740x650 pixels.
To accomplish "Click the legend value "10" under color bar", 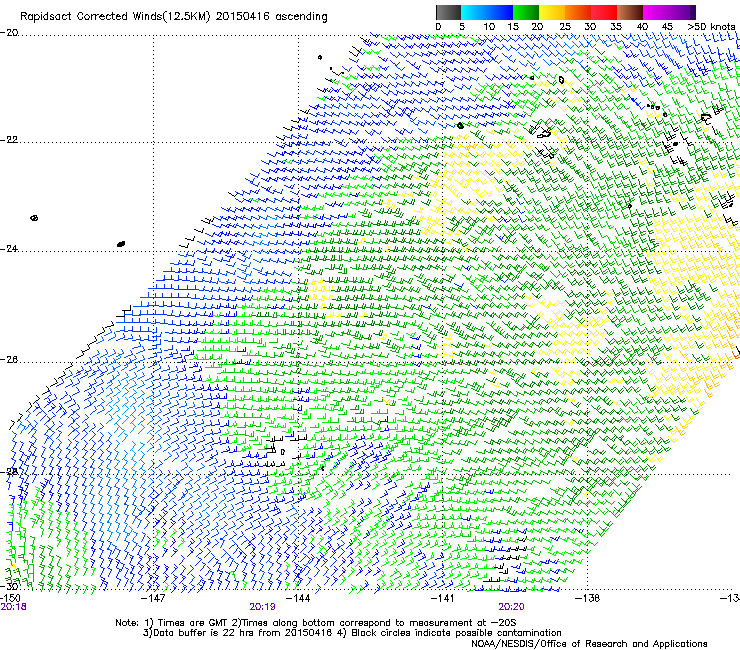I will (489, 27).
